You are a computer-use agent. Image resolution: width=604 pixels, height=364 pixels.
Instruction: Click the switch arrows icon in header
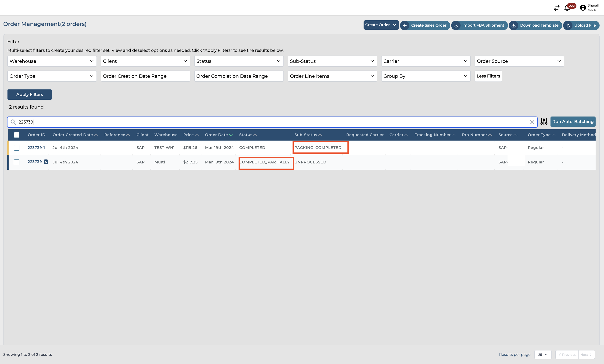pos(556,8)
